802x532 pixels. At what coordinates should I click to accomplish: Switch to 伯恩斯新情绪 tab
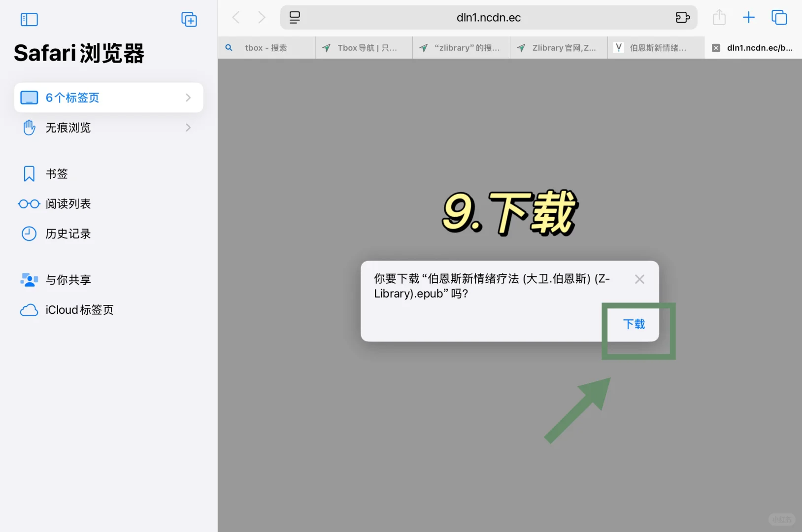coord(657,48)
